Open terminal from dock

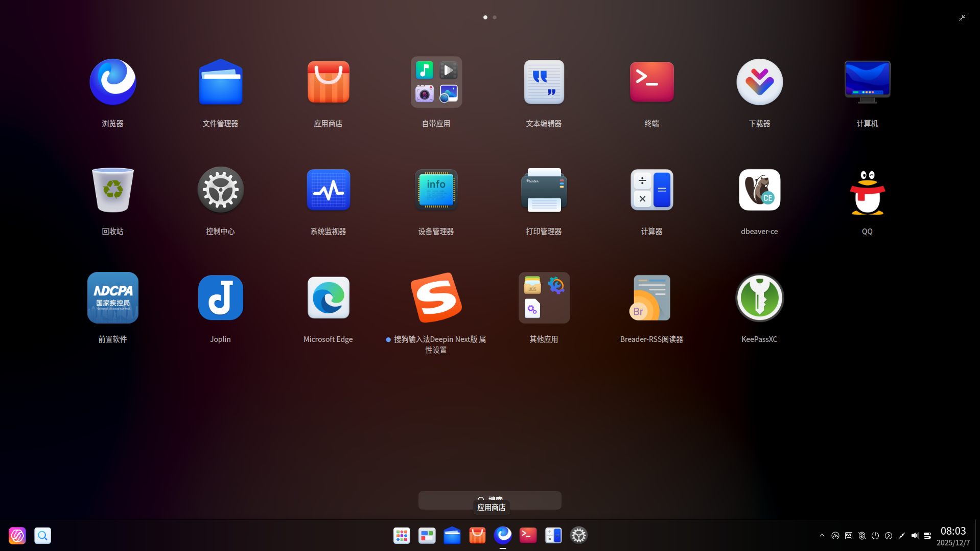528,535
